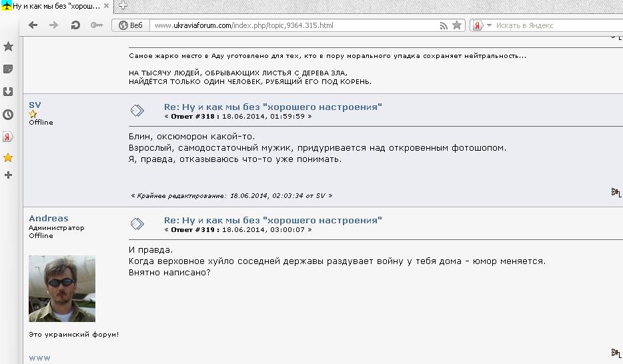Image resolution: width=623 pixels, height=364 pixels.
Task: Open the Notes panel in sidebar
Action: [9, 69]
